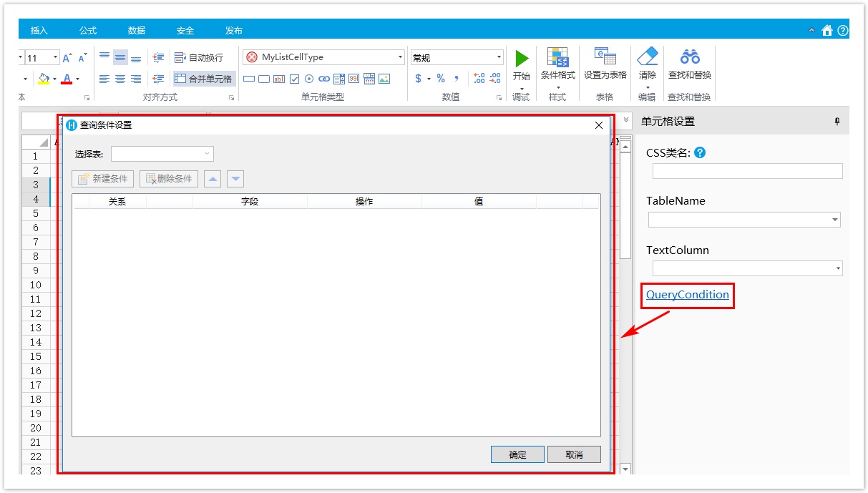The width and height of the screenshot is (868, 493).
Task: Open the 公式 ribbon tab
Action: (x=88, y=31)
